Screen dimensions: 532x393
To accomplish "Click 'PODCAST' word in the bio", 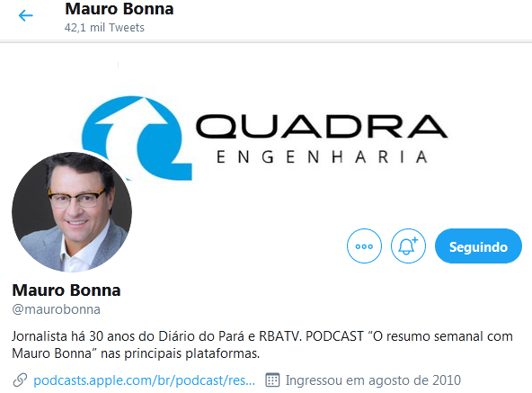I will click(x=334, y=336).
